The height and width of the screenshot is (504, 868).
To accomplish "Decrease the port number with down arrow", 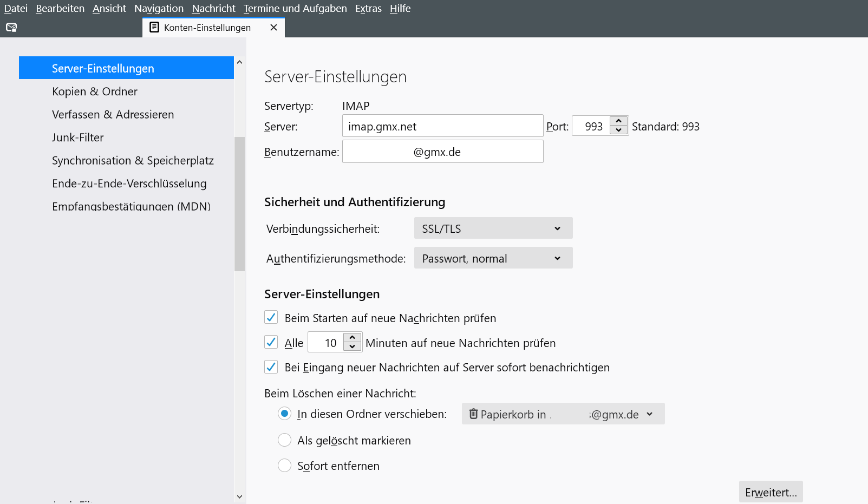I will pyautogui.click(x=618, y=130).
